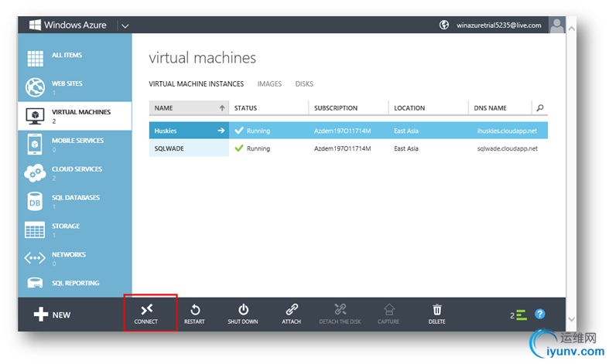Click the Capture command
This screenshot has height=364, width=609.
point(388,314)
